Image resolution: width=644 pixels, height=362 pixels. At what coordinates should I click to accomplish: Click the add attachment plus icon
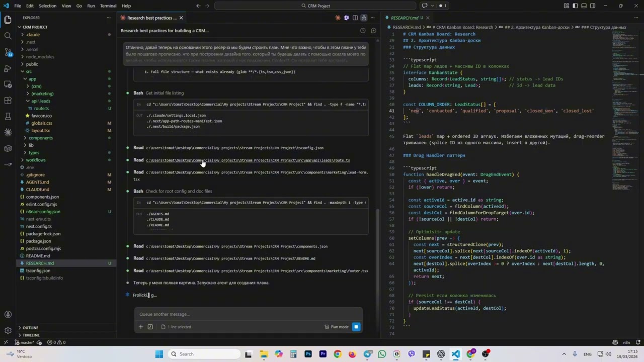point(141,327)
